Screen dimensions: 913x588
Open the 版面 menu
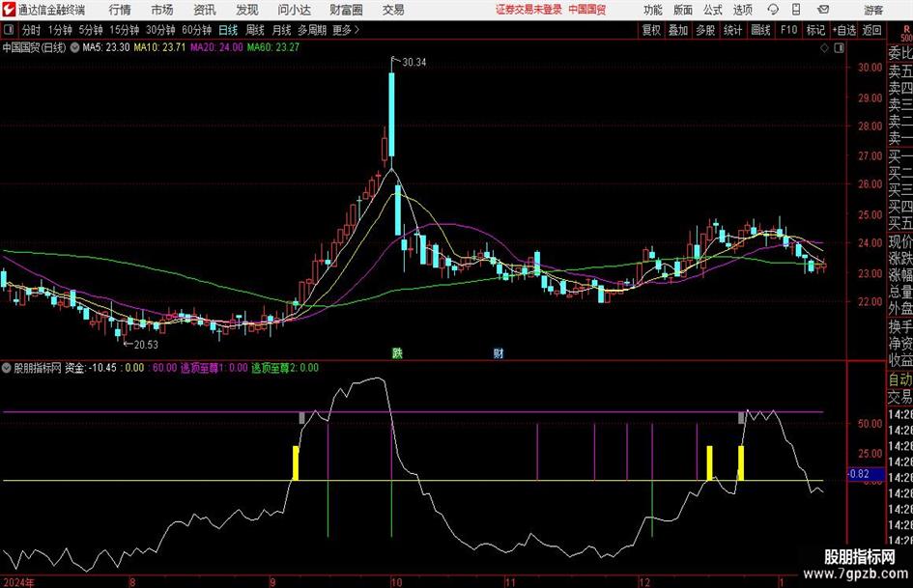683,10
